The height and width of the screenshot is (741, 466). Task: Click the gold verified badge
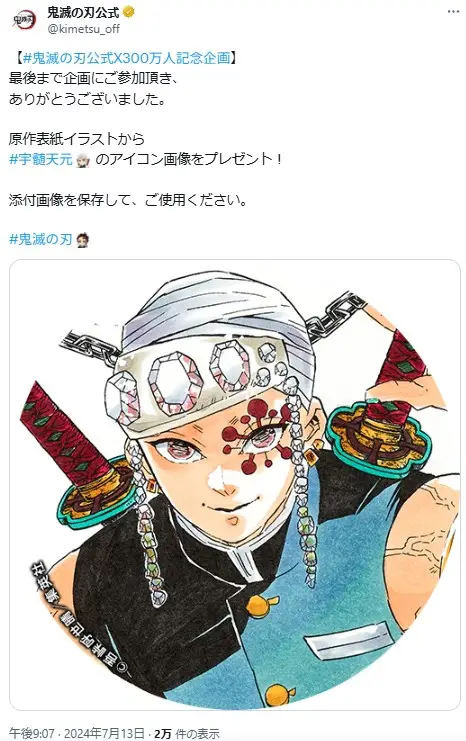[129, 12]
